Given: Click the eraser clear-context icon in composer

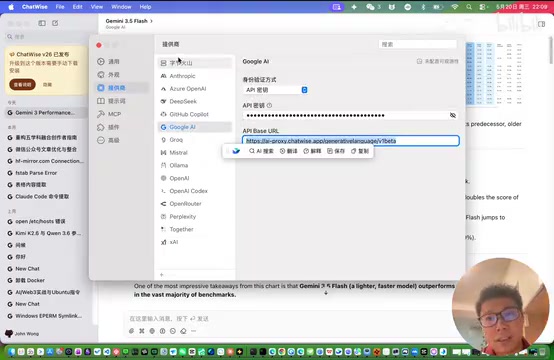Looking at the screenshot, I should [x=183, y=331].
